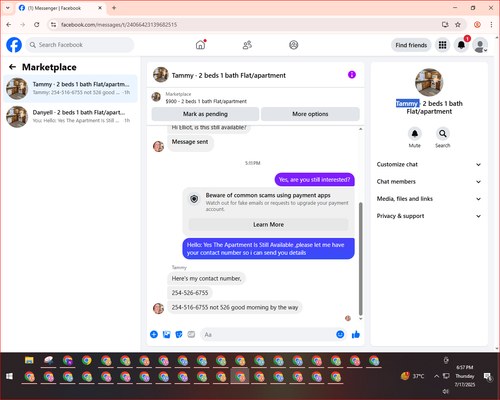Open the Home feed icon
The image size is (500, 400).
tap(200, 45)
